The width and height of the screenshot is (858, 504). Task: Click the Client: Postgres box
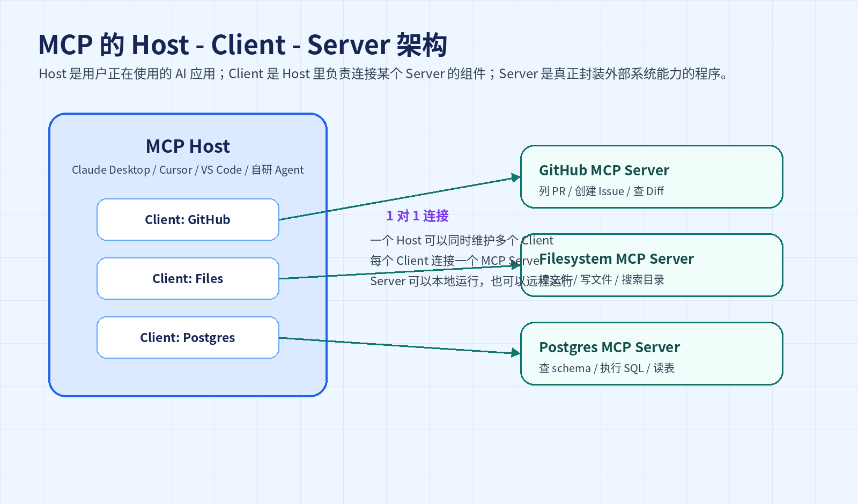click(x=188, y=337)
